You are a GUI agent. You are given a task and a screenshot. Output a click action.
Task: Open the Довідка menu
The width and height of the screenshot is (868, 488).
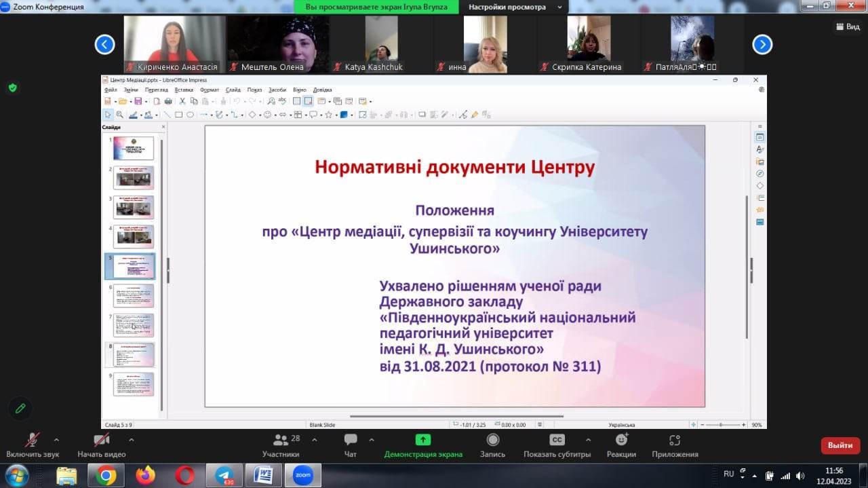click(323, 90)
